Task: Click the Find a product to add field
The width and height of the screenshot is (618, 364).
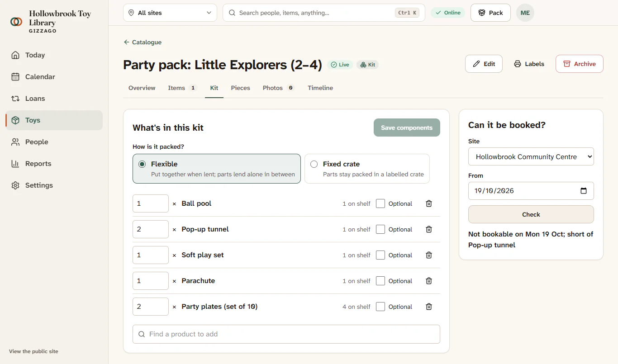Action: point(286,334)
